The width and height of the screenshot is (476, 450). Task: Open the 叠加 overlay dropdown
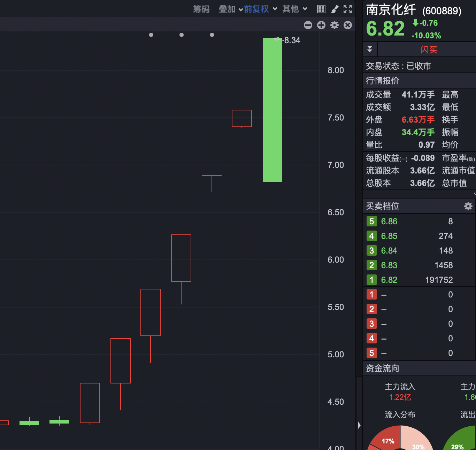coord(231,9)
